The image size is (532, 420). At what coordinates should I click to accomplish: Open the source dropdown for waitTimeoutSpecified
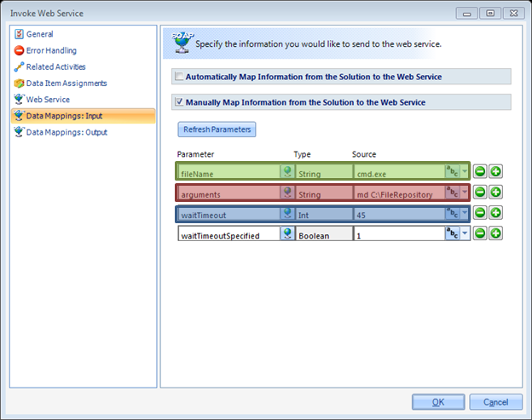coord(465,233)
